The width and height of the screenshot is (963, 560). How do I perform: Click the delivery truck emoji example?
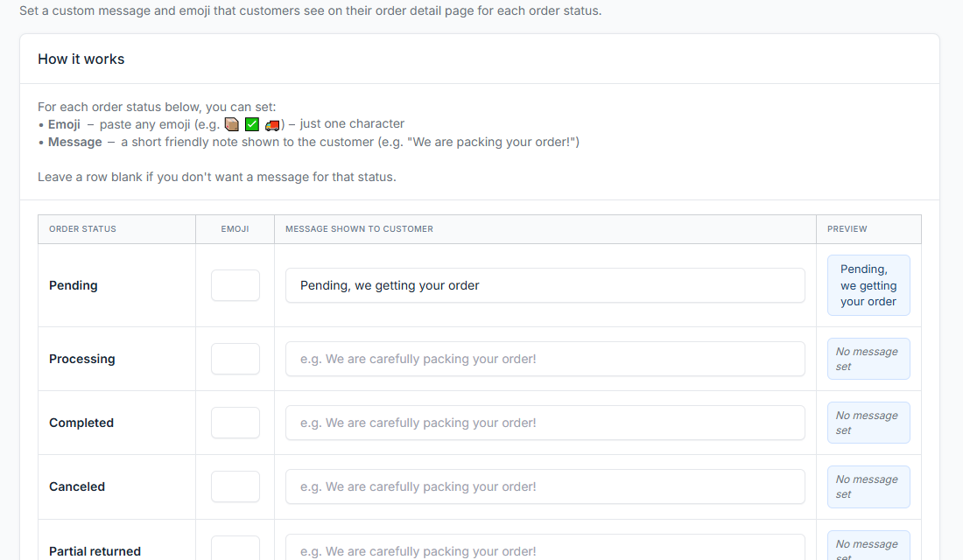tap(272, 124)
